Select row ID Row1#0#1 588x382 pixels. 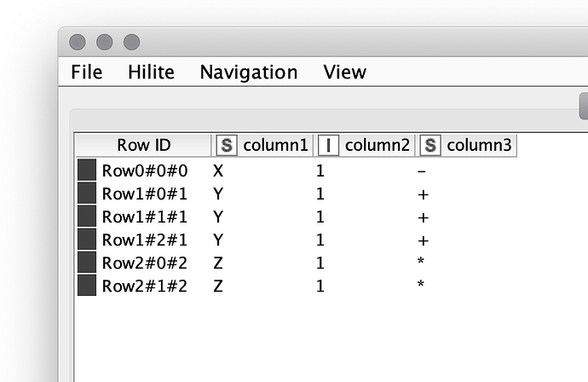[145, 194]
